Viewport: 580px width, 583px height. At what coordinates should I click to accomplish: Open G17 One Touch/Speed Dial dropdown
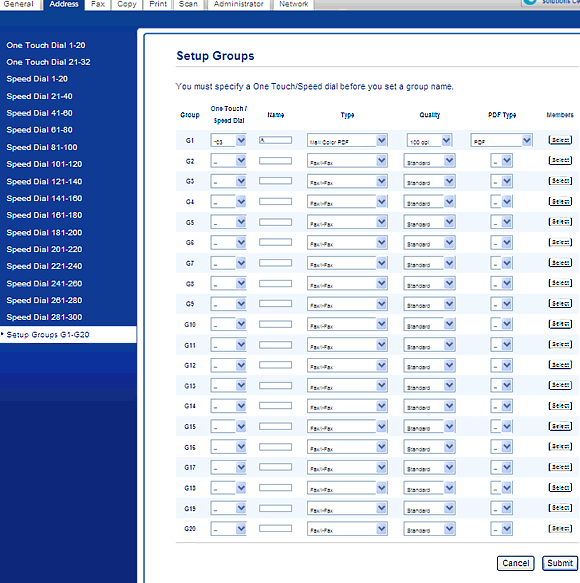click(228, 467)
